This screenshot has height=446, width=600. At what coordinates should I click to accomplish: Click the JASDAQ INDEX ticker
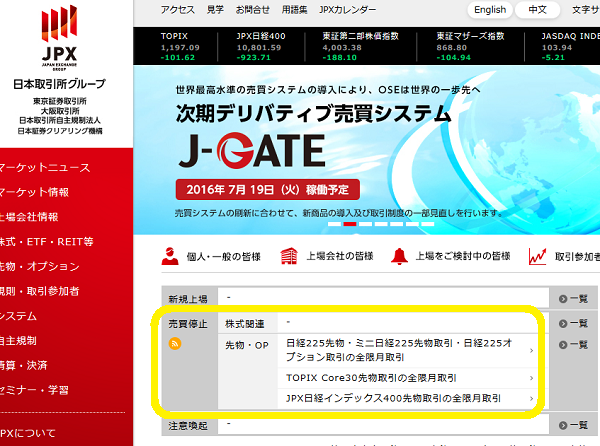pos(570,47)
